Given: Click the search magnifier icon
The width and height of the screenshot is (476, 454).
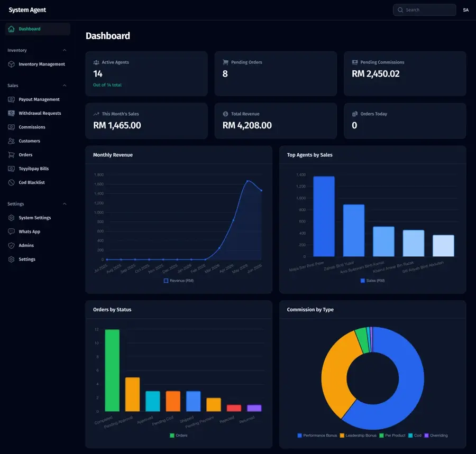Looking at the screenshot, I should (x=400, y=10).
